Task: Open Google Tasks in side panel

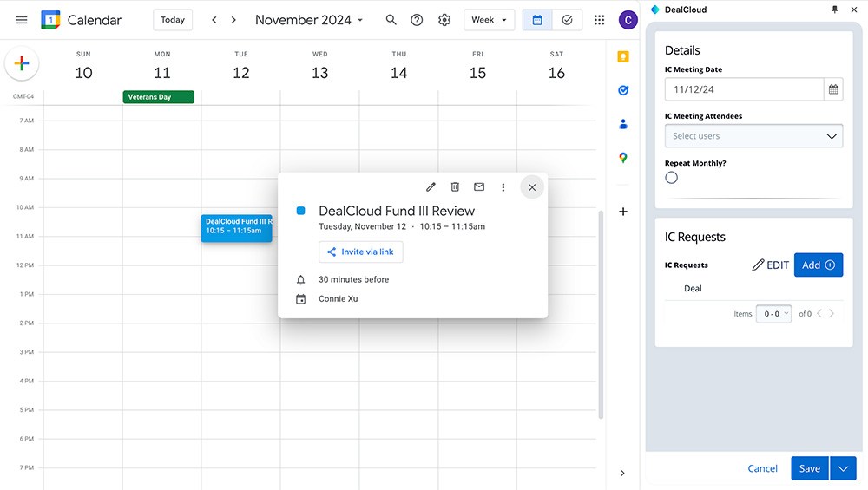Action: pos(623,90)
